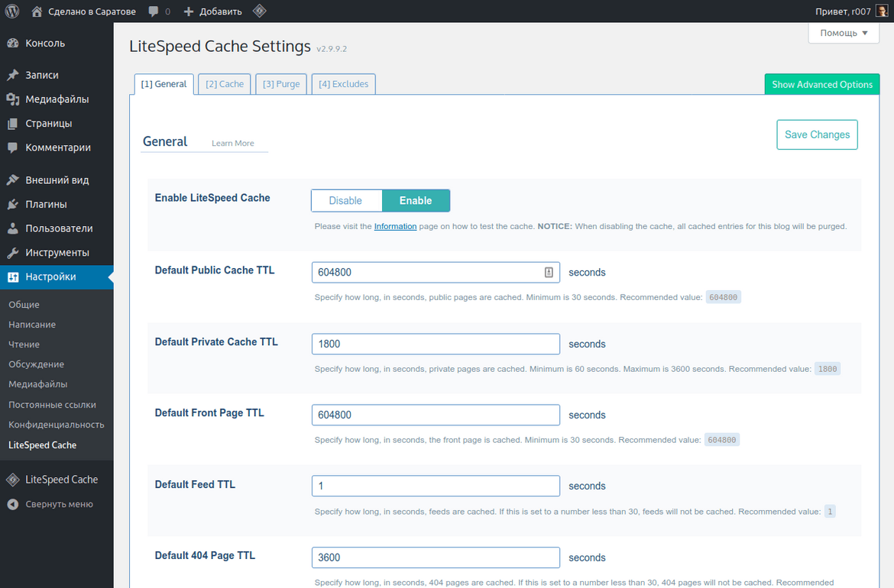This screenshot has width=894, height=588.
Task: Open LiteSpeed Cache settings submenu item
Action: [42, 445]
